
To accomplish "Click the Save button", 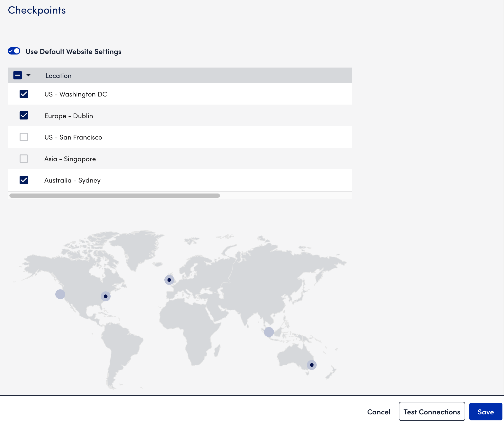I will click(486, 412).
